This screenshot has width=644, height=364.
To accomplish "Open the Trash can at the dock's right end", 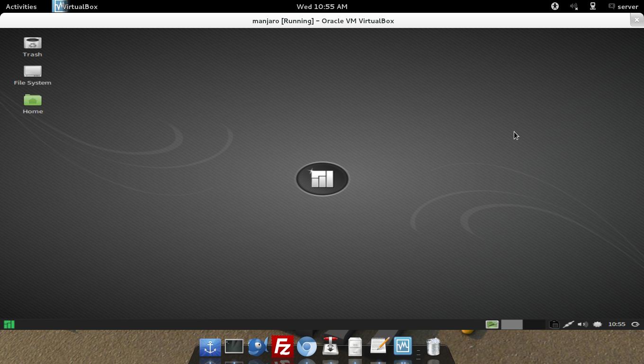I will [432, 346].
